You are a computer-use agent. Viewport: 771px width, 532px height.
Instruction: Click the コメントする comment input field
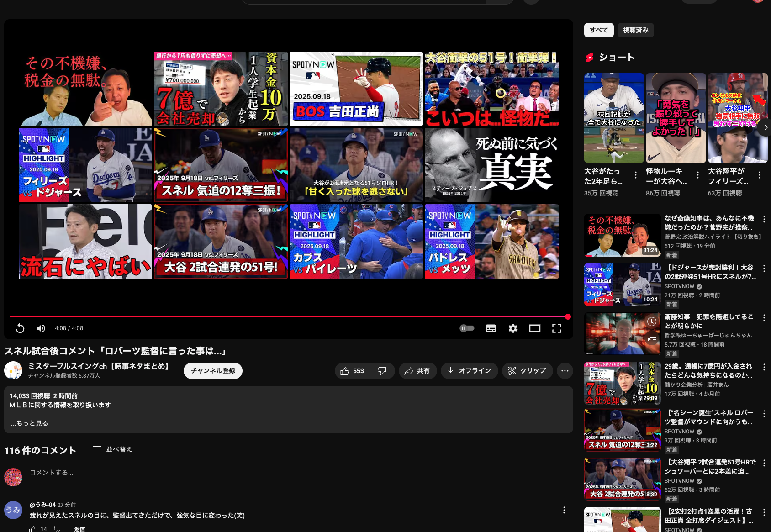click(x=297, y=473)
